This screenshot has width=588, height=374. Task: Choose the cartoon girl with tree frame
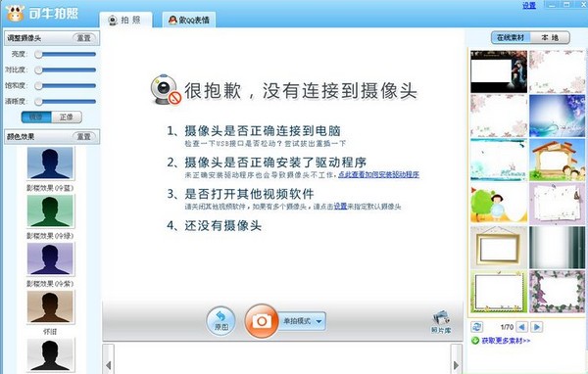499,204
